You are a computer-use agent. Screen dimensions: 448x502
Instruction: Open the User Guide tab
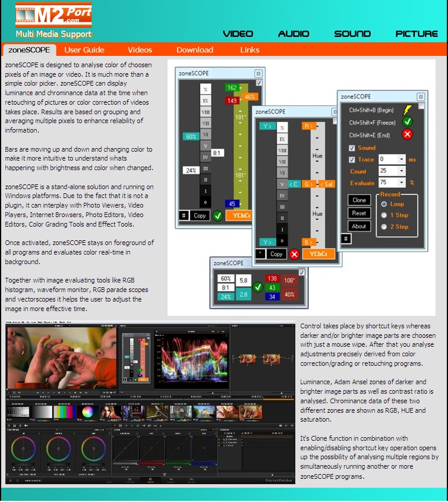point(84,50)
